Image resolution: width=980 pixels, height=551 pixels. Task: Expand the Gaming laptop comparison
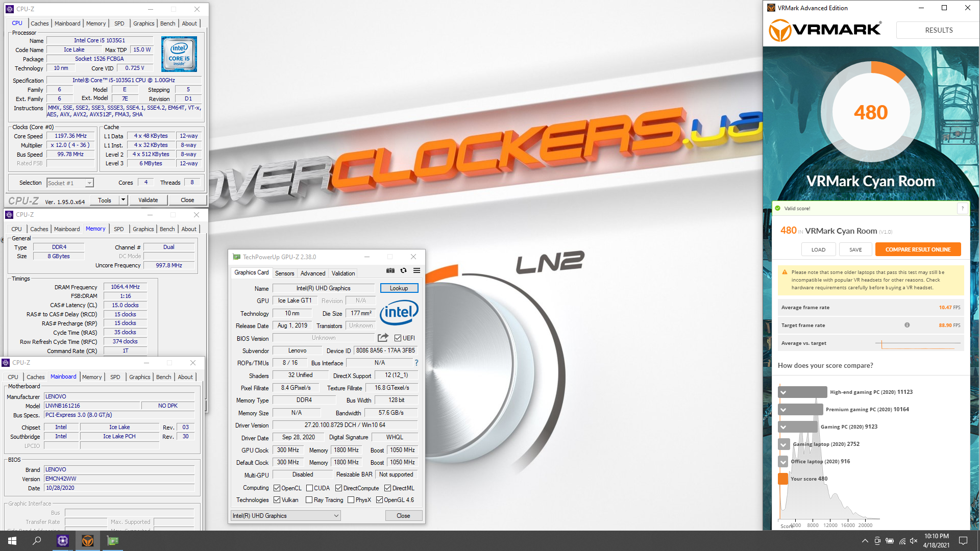click(783, 444)
